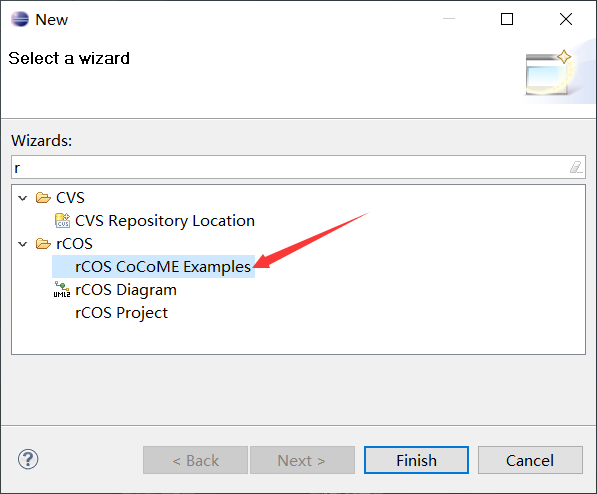
Task: Click the Back button
Action: (195, 460)
